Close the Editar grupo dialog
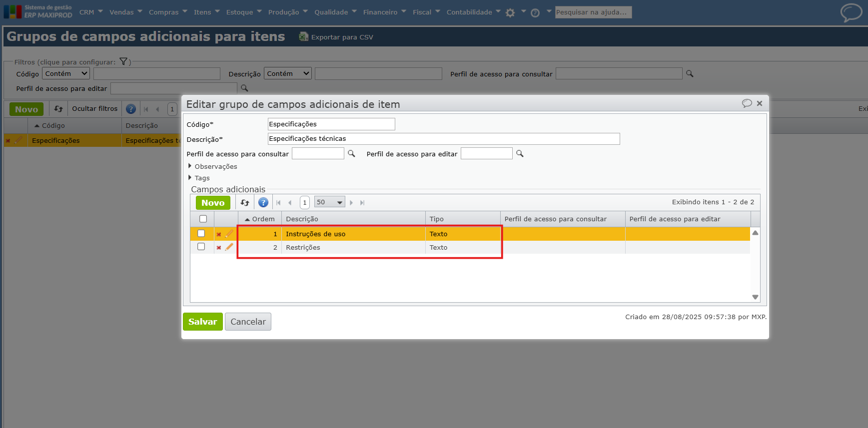This screenshot has height=428, width=868. coord(760,103)
